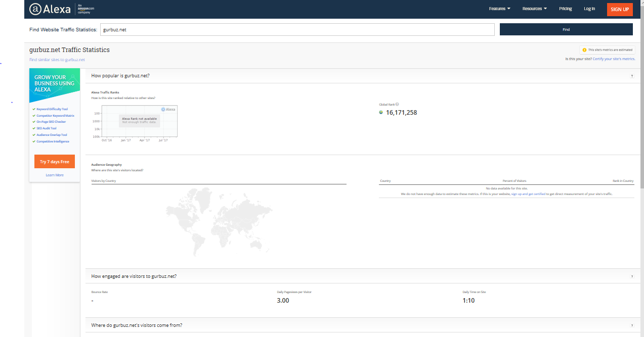This screenshot has width=644, height=337.
Task: Click the Alexa logo in header
Action: pyautogui.click(x=50, y=9)
